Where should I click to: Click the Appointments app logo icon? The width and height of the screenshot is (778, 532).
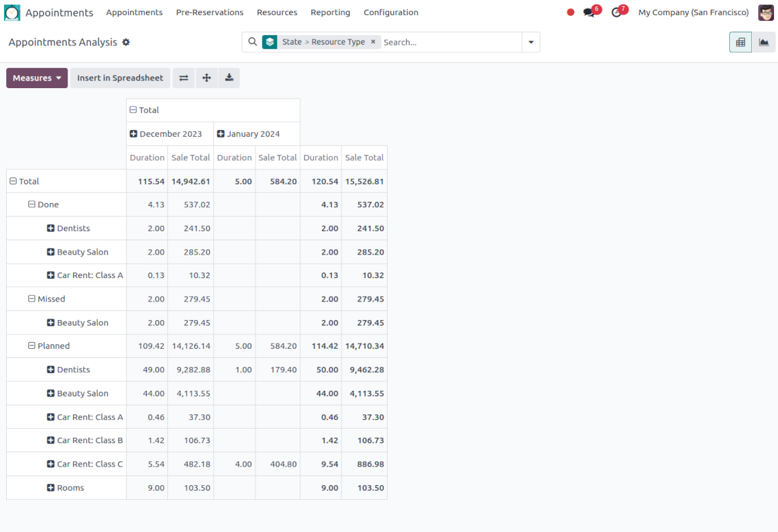pyautogui.click(x=12, y=12)
